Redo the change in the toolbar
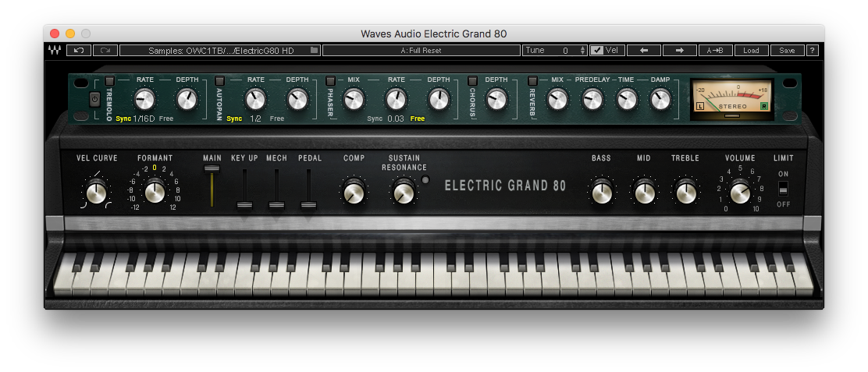868x372 pixels. [x=105, y=50]
